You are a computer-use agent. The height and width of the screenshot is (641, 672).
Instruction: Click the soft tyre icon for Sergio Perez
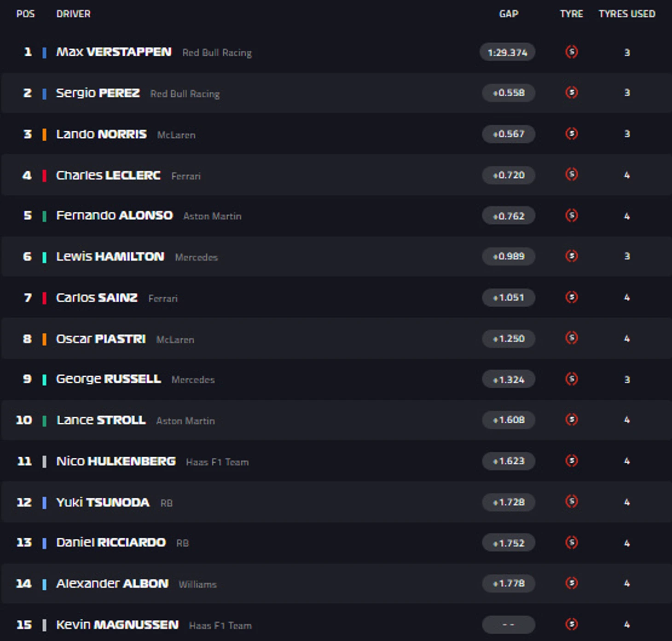(572, 93)
